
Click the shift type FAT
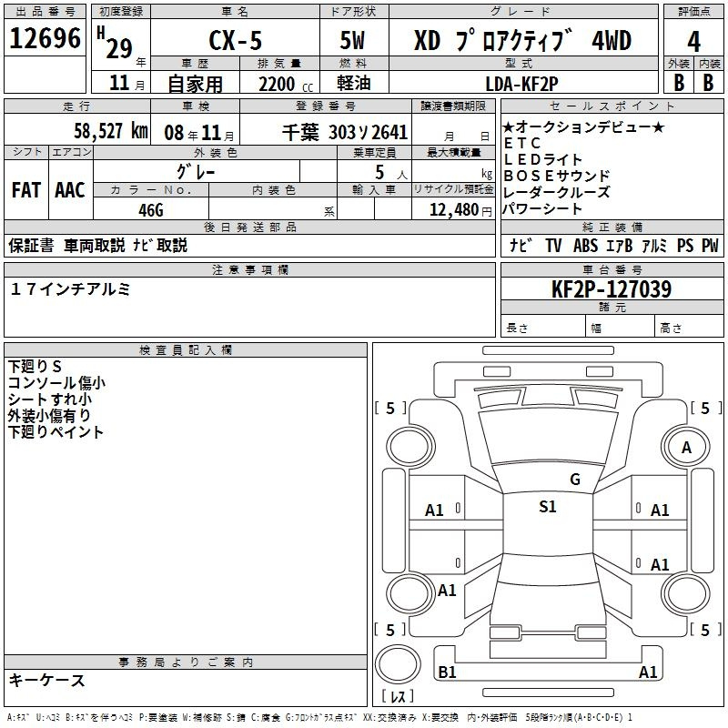(x=26, y=190)
